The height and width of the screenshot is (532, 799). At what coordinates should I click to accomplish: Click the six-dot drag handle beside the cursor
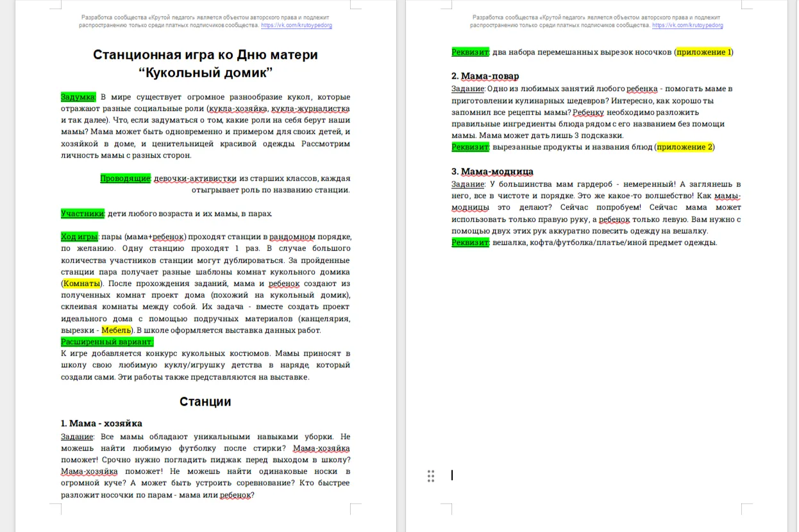pos(431,475)
